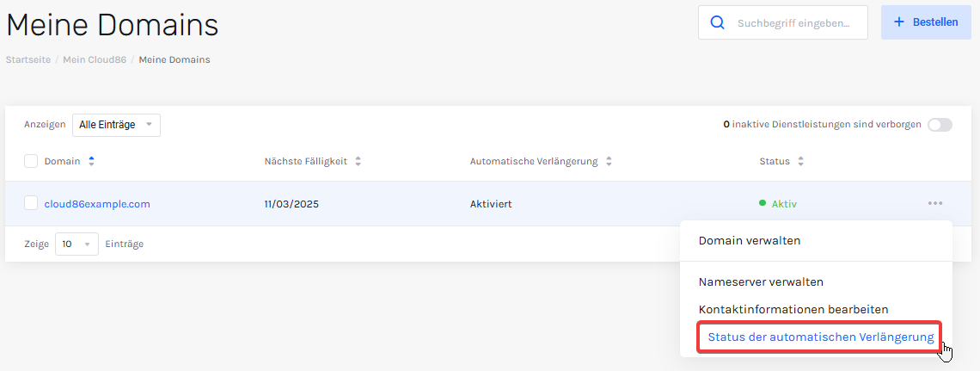The height and width of the screenshot is (371, 980).
Task: Open the Alle Einträge filter dropdown
Action: pyautogui.click(x=116, y=125)
